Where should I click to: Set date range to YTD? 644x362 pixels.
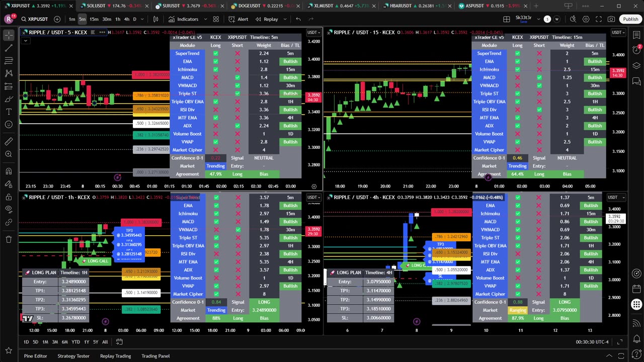[75, 342]
